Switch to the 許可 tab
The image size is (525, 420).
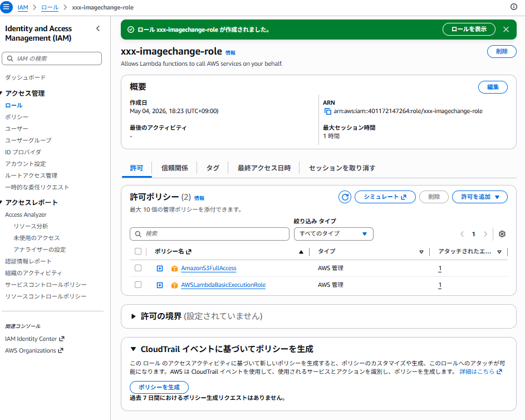[136, 168]
